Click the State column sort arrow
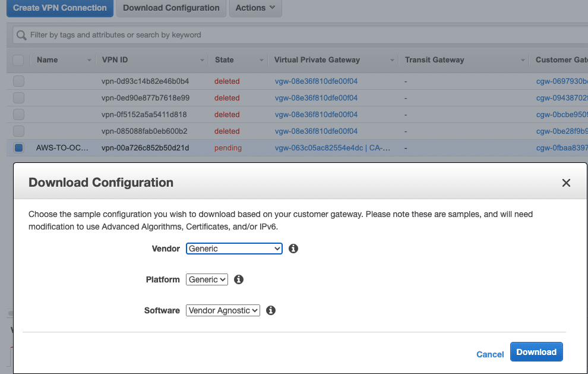The image size is (588, 374). point(262,60)
